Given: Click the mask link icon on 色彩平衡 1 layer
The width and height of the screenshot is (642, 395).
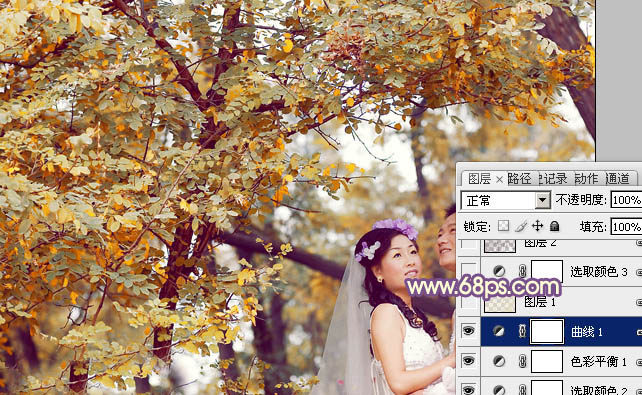Looking at the screenshot, I should [522, 361].
